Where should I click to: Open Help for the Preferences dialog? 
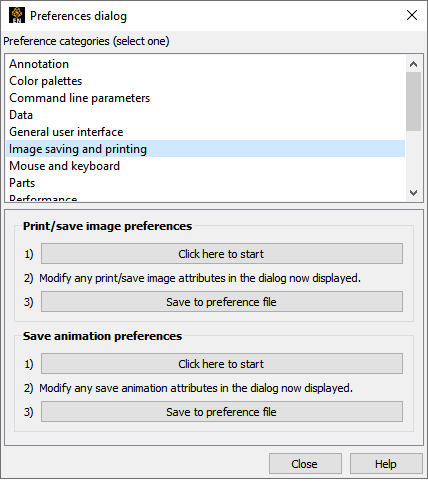386,464
